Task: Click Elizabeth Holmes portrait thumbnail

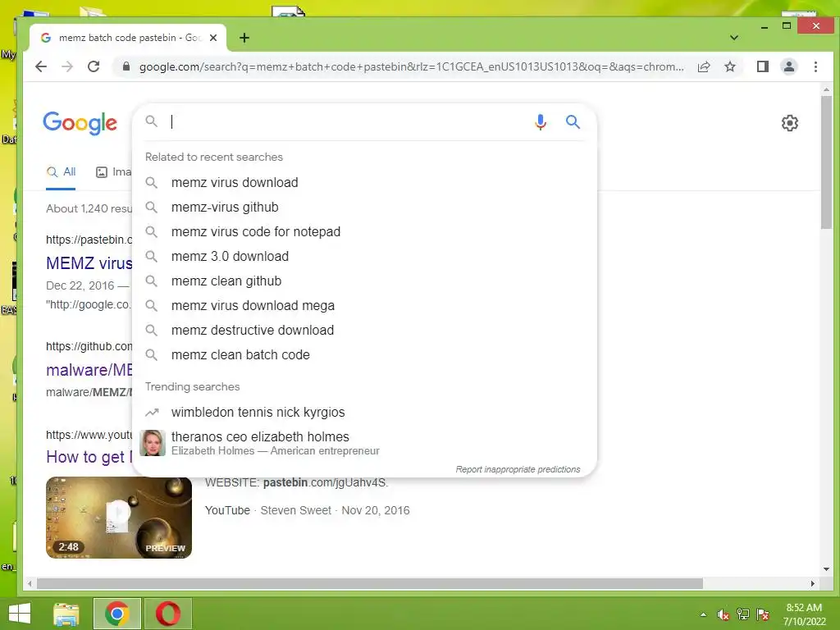Action: 153,443
